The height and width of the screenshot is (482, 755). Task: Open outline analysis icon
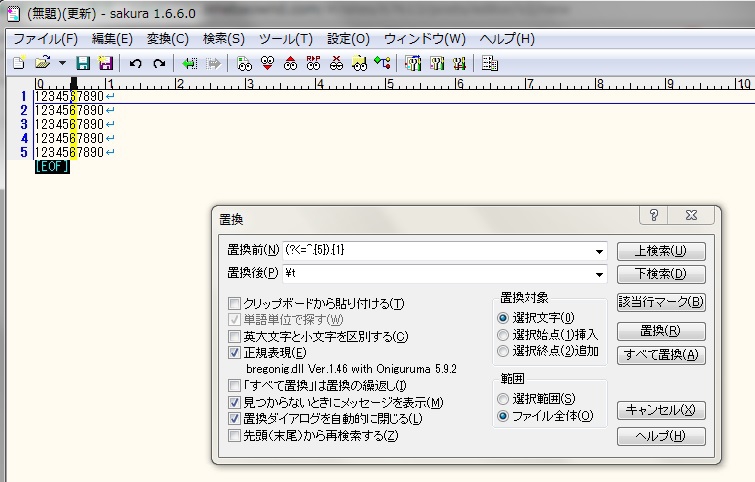[x=382, y=63]
